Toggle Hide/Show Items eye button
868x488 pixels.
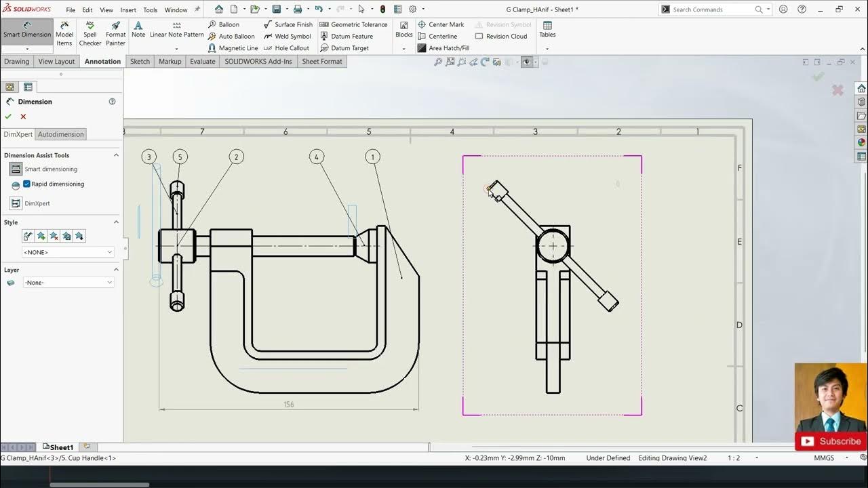point(526,62)
